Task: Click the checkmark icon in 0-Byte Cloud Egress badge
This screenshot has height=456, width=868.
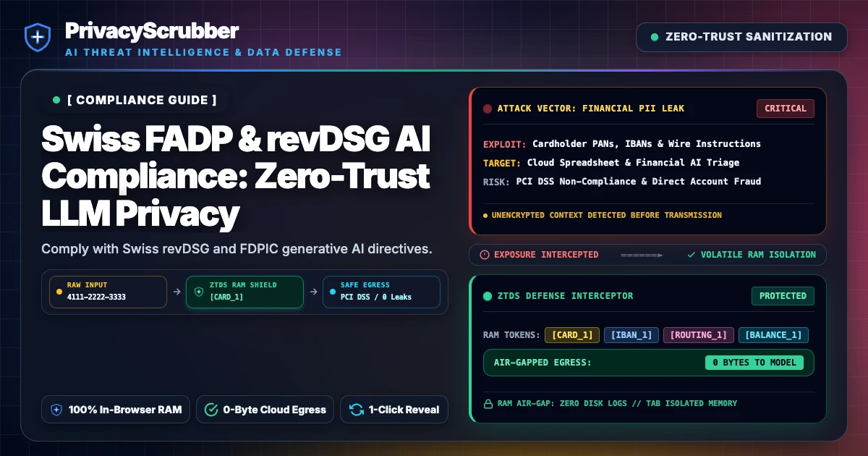Action: [x=211, y=410]
